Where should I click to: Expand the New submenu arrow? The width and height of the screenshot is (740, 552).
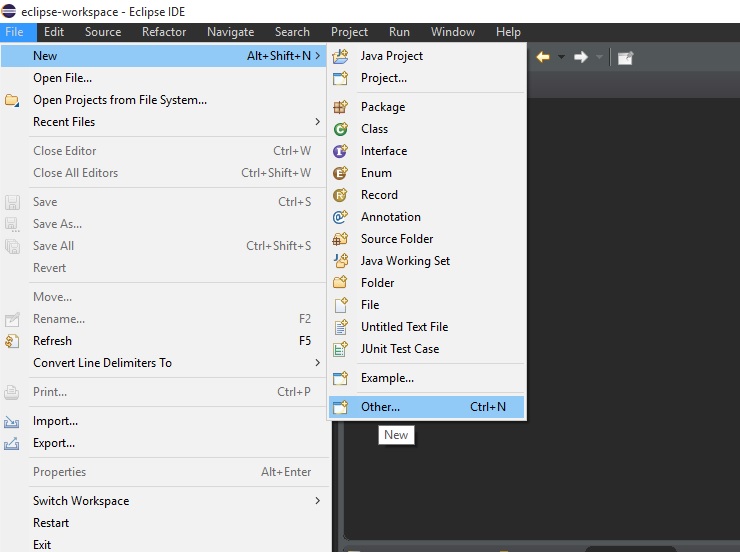pyautogui.click(x=318, y=56)
